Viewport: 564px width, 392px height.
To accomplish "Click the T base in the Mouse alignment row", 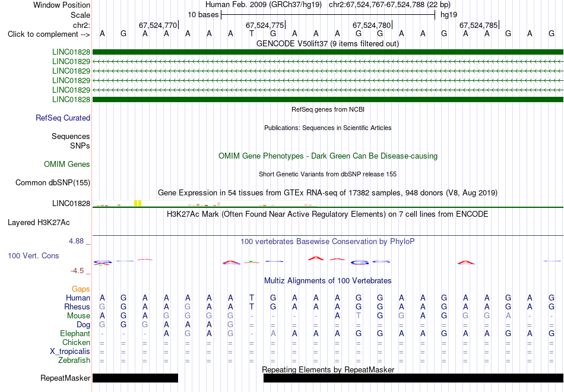I will (x=359, y=316).
